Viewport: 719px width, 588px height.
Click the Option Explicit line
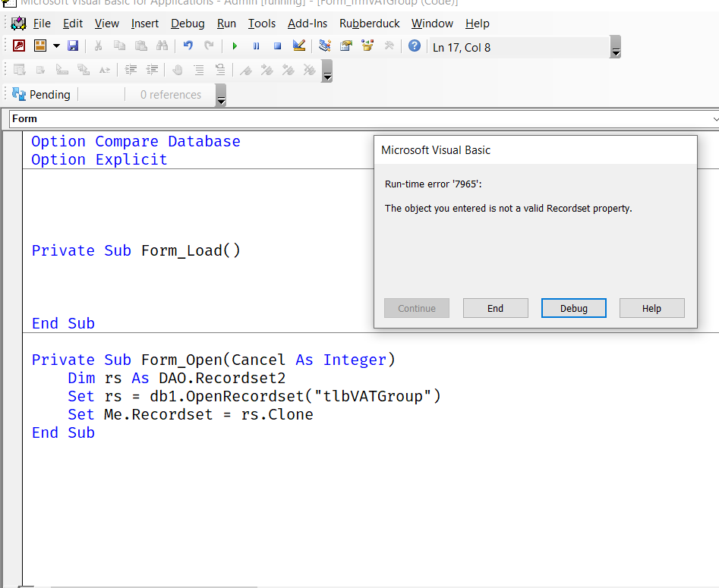click(99, 159)
